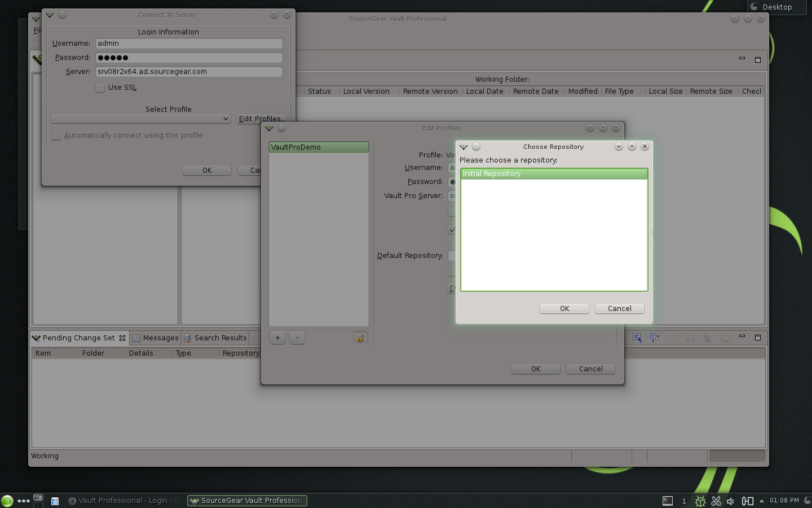
Task: Click the Local Size column header
Action: (x=665, y=91)
